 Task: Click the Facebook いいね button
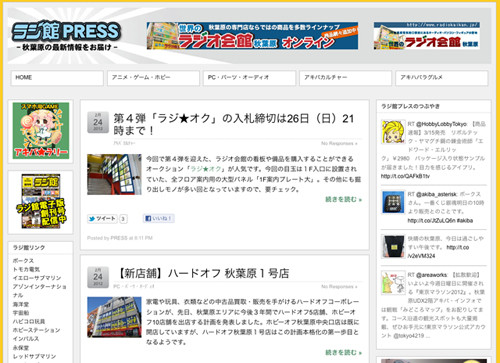pos(159,218)
